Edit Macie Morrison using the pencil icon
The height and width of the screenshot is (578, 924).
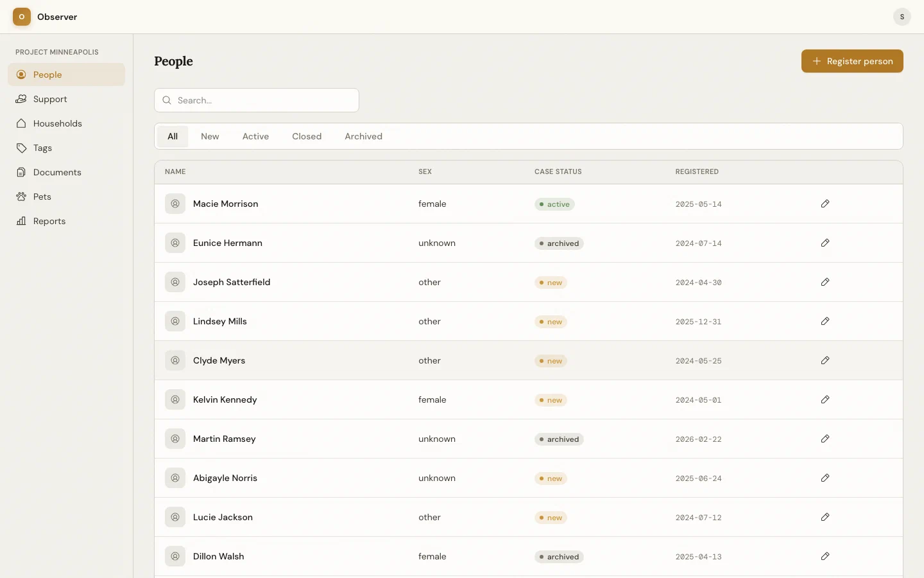[x=825, y=204]
